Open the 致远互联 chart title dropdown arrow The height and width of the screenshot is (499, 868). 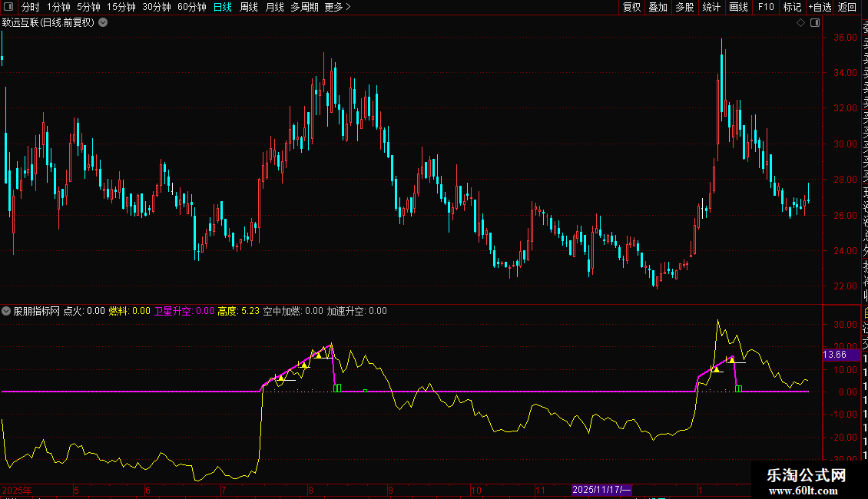[x=103, y=22]
